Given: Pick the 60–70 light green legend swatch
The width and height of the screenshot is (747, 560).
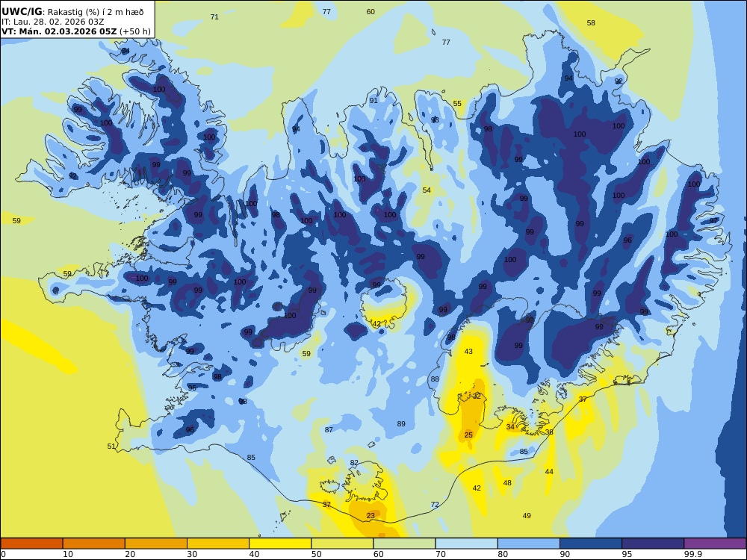Looking at the screenshot, I should point(404,544).
